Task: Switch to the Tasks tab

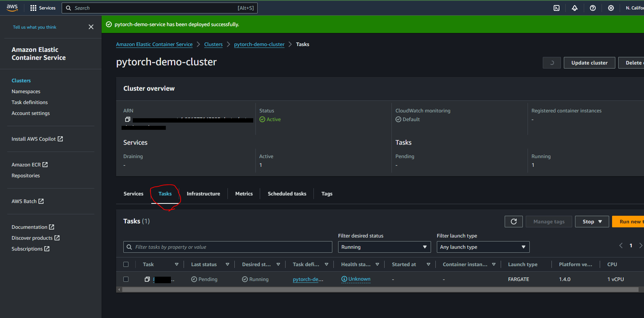Action: tap(165, 194)
